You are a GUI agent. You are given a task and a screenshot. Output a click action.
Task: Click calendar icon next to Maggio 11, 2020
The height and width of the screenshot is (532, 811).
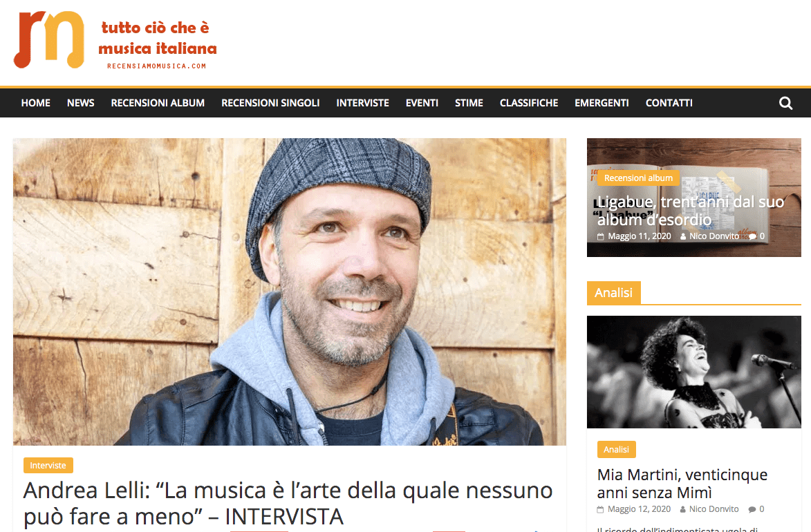coord(601,236)
